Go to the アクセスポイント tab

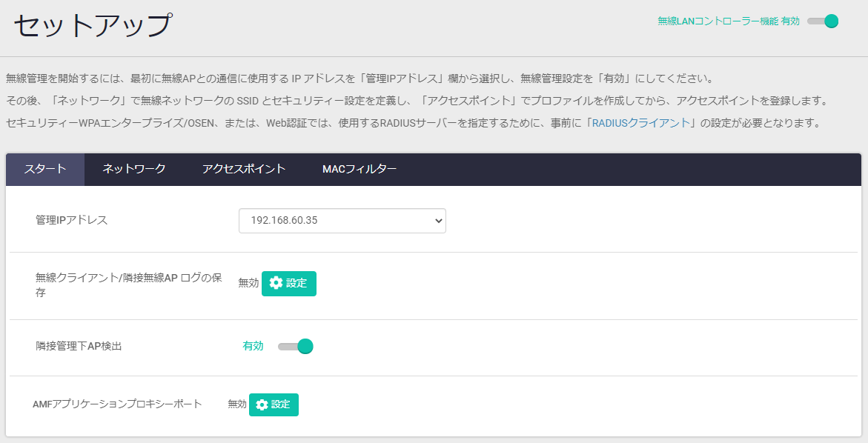pyautogui.click(x=244, y=169)
